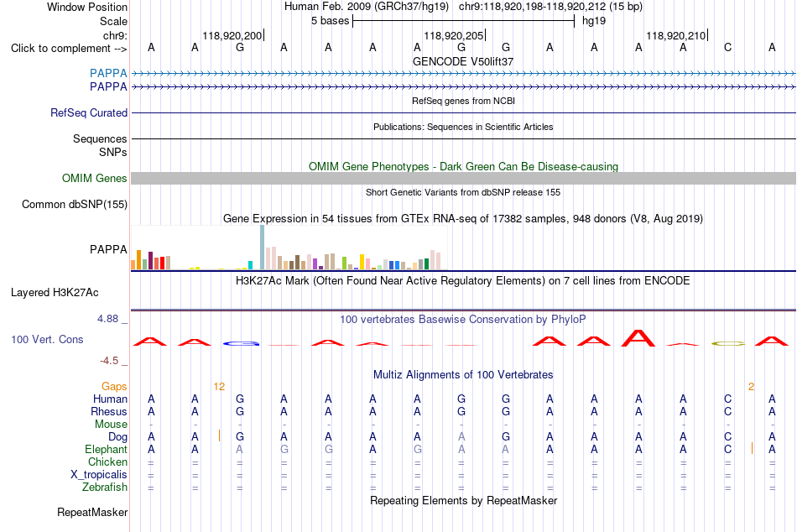797x532 pixels.
Task: Click the tallest light-blue GTEx expression bar
Action: (x=263, y=248)
